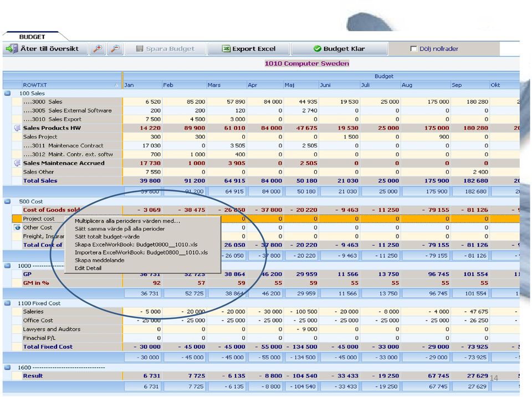Select the ....3010 Sales Export row label
Viewport: 532px width, 397px height.
[52, 119]
